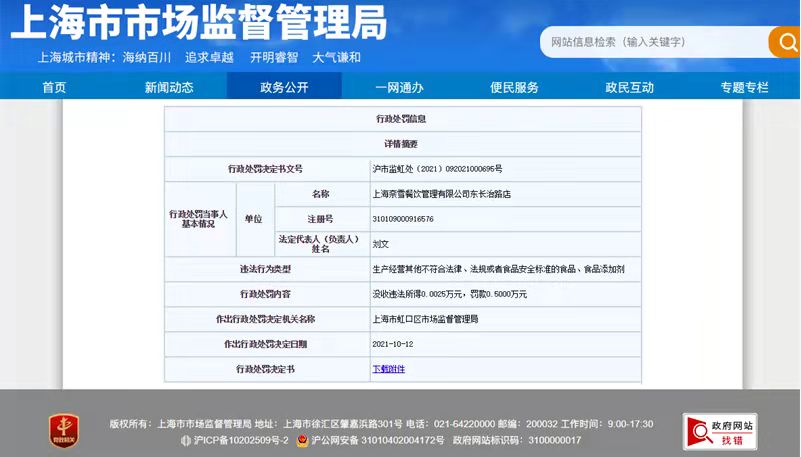Click the orange search magnifier button

pyautogui.click(x=785, y=42)
